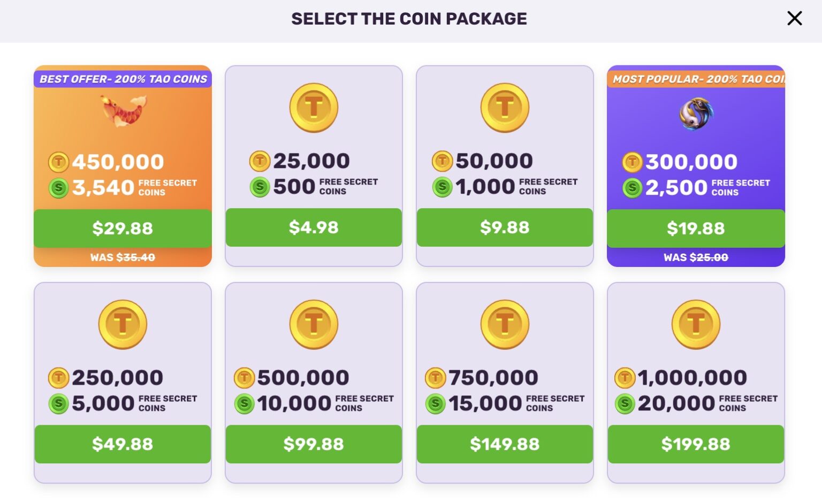The image size is (822, 504).
Task: Click the koi fish icon in Best Offer
Action: 124,111
